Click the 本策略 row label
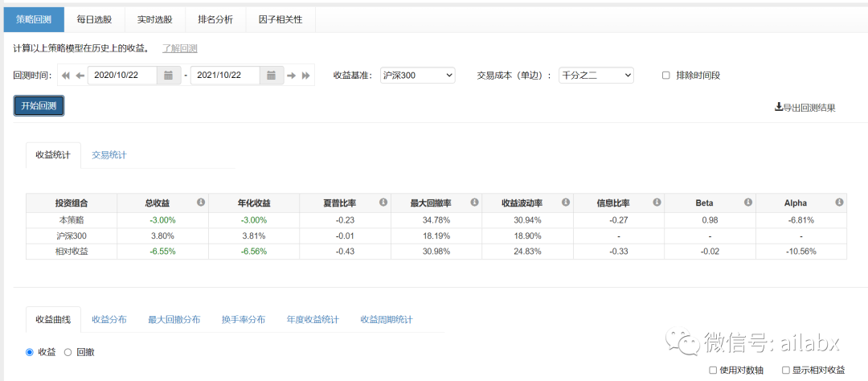The width and height of the screenshot is (868, 381). coord(72,220)
